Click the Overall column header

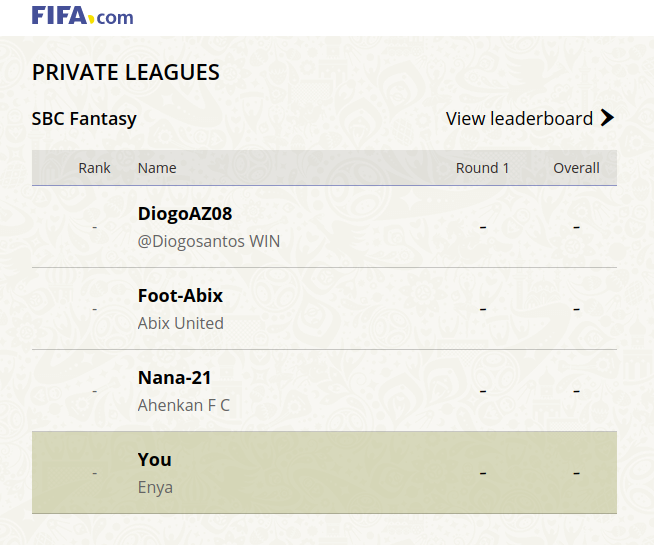[576, 168]
